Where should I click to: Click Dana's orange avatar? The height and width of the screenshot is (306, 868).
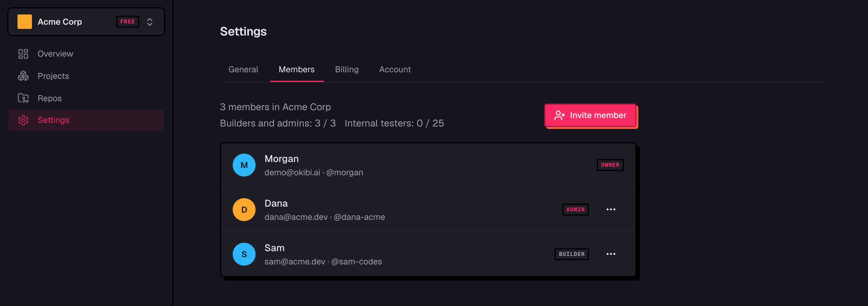(244, 209)
